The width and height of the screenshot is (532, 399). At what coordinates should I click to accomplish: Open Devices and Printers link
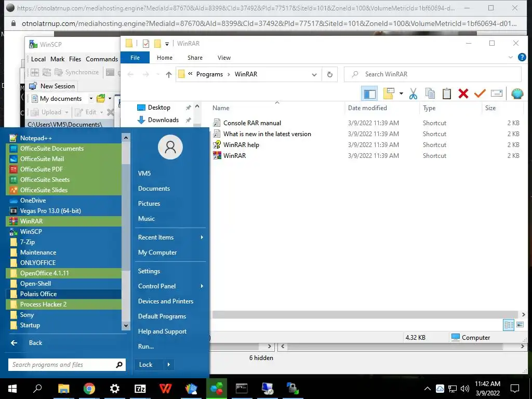coord(166,301)
